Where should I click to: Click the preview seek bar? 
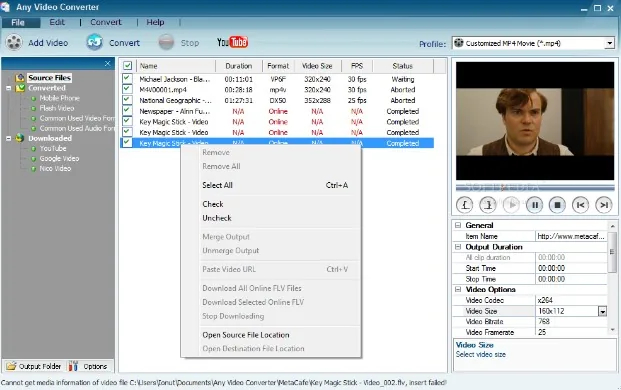tap(535, 187)
